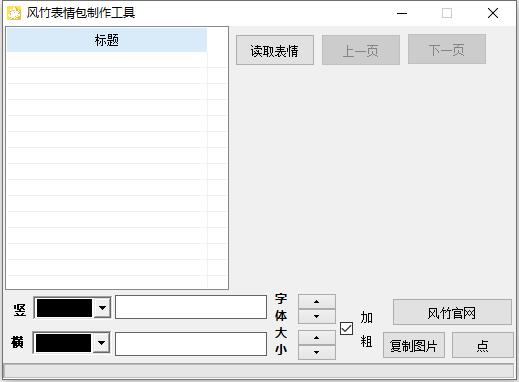Go to next page with 下一页

[x=447, y=49]
